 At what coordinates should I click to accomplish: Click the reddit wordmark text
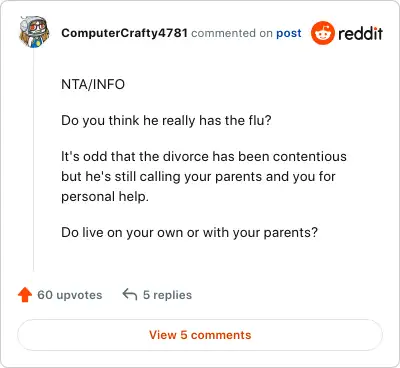(x=360, y=33)
